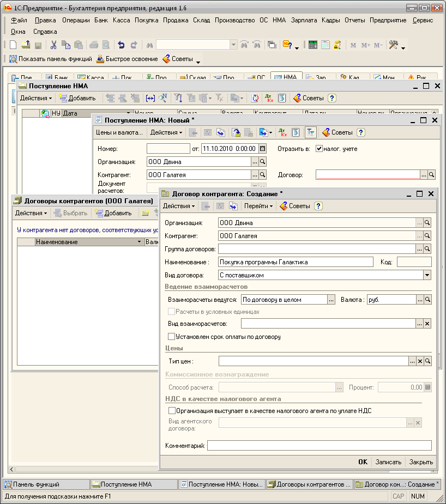The width and height of the screenshot is (446, 504).
Task: Click the Undo arrow icon
Action: (121, 45)
